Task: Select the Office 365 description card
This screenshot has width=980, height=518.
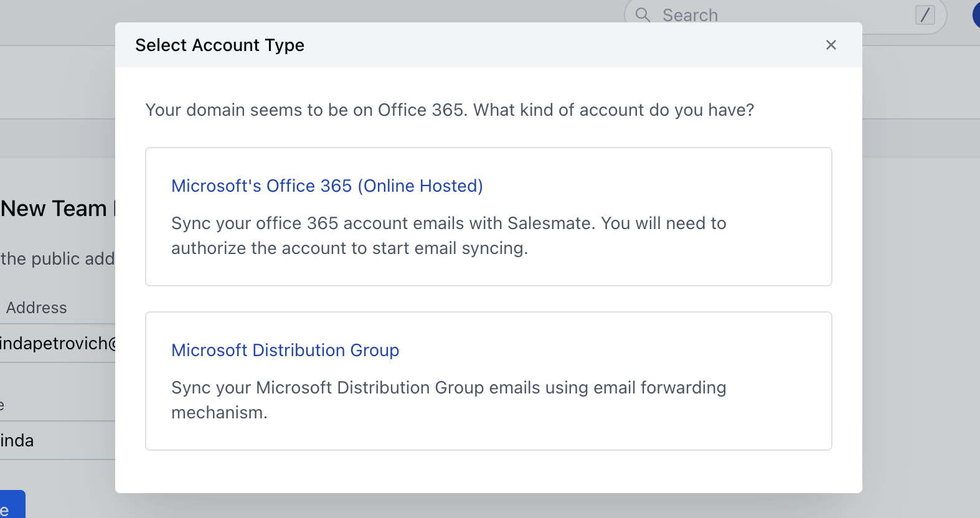Action: [489, 217]
